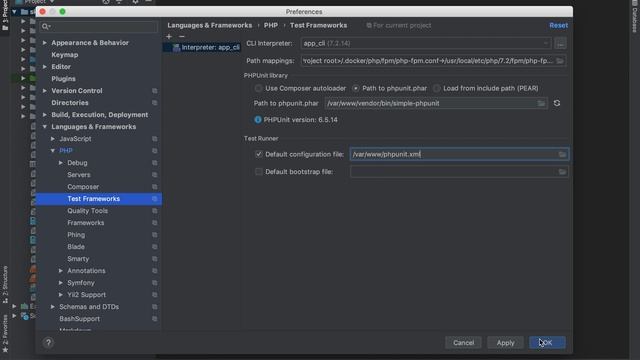Screen dimensions: 640x360
Task: Open Quality Tools settings page
Action: pyautogui.click(x=87, y=211)
